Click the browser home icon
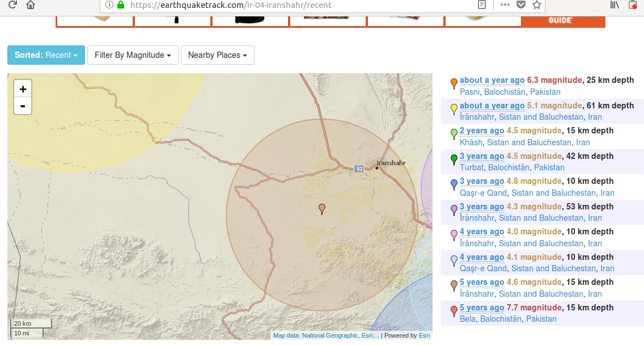Screen dimensions: 644x345 click(30, 5)
